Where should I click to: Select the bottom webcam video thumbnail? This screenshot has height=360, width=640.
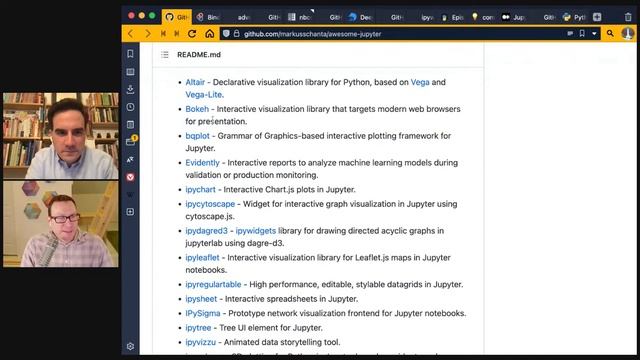[61, 224]
